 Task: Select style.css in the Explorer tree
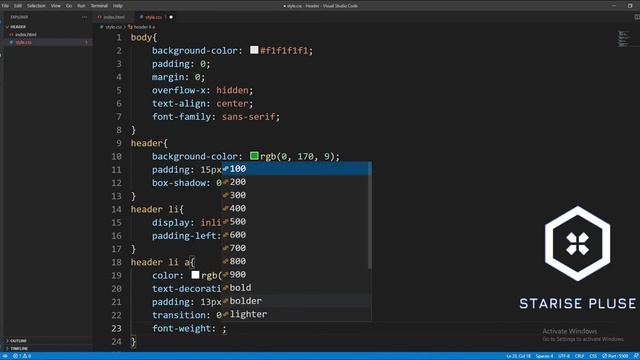pyautogui.click(x=23, y=42)
